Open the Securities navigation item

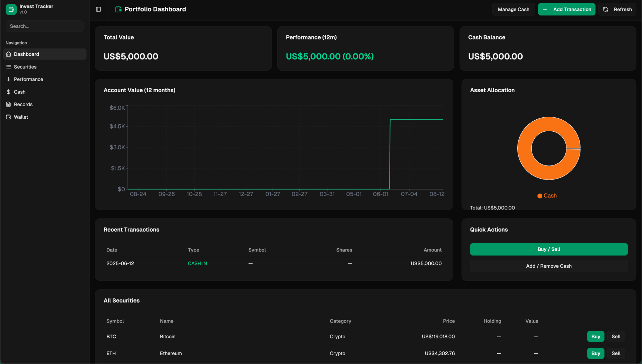(25, 67)
